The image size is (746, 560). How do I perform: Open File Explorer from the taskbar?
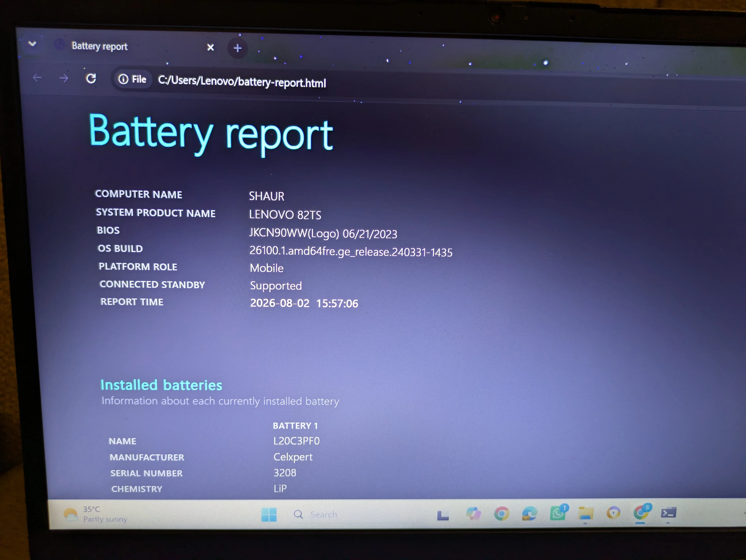(586, 514)
